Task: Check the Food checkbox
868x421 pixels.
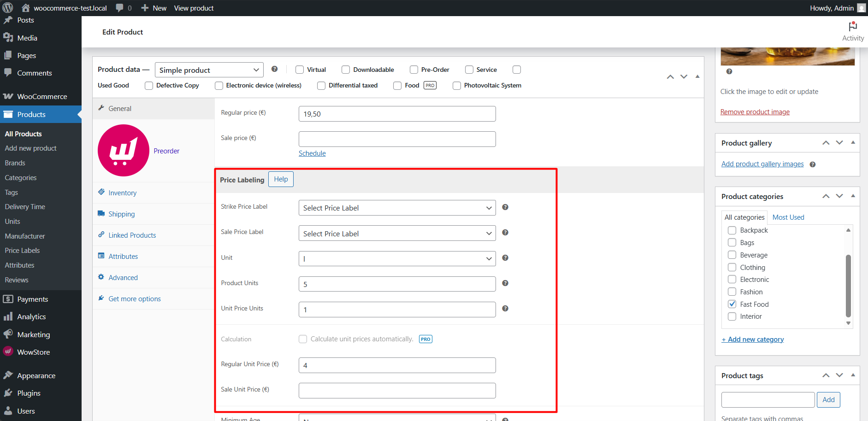Action: 397,85
